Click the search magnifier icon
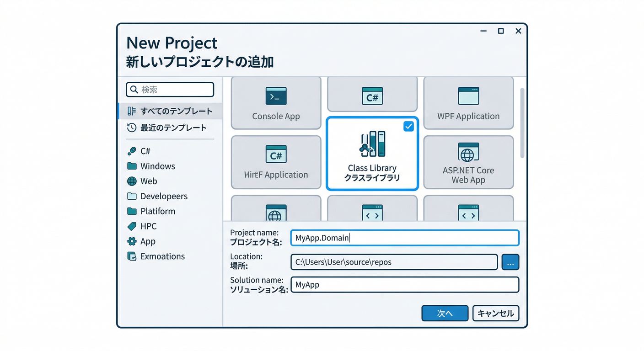The width and height of the screenshot is (644, 351). point(134,90)
